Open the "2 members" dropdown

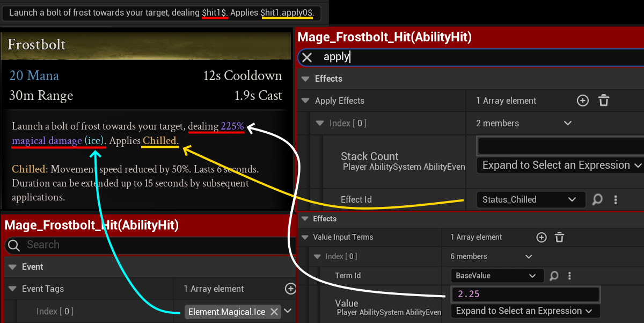[x=523, y=124]
